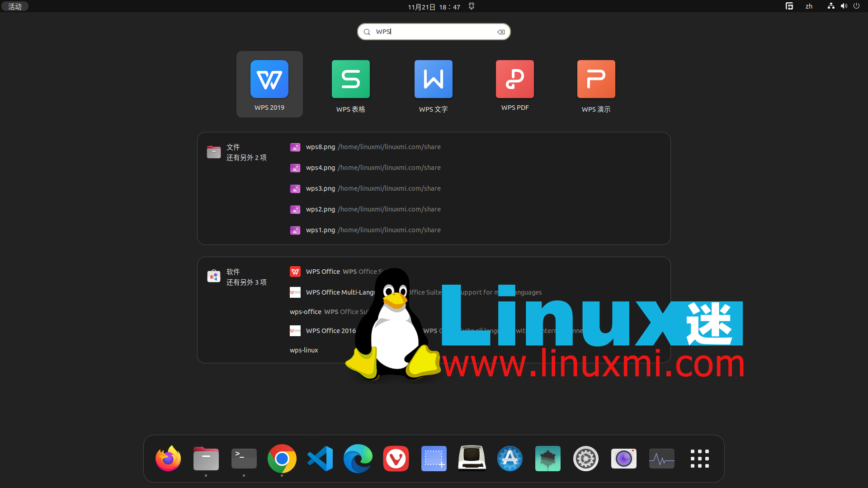The image size is (868, 488).
Task: Open the zh input method menu
Action: click(809, 6)
